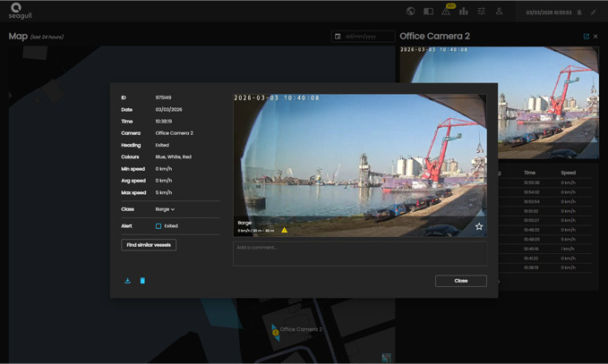608x364 pixels.
Task: Open Office Camera 2 in external window
Action: pyautogui.click(x=587, y=37)
